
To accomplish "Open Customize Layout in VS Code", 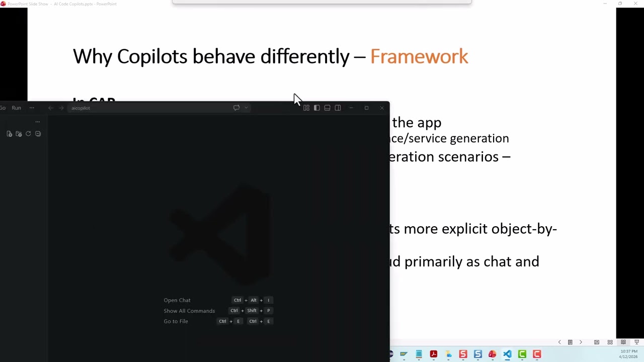I will coord(306,108).
